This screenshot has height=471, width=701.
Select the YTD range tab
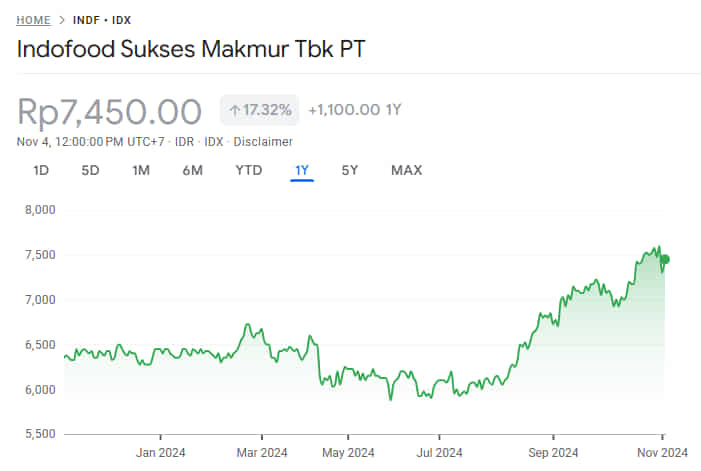coord(248,170)
